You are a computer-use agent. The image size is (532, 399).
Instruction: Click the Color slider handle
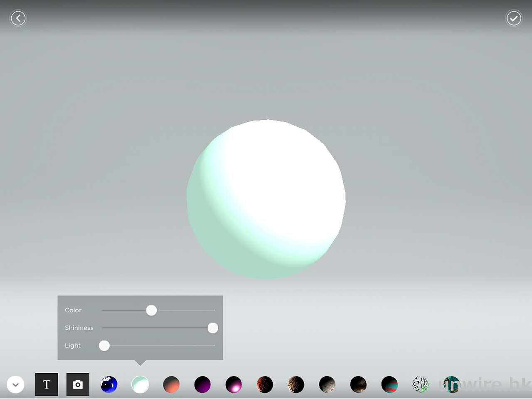coord(151,310)
